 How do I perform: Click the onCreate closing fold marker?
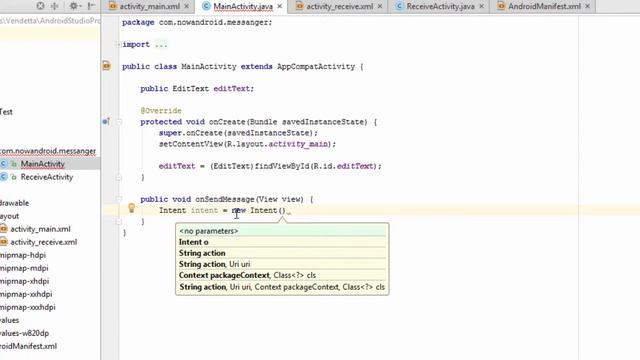(119, 178)
